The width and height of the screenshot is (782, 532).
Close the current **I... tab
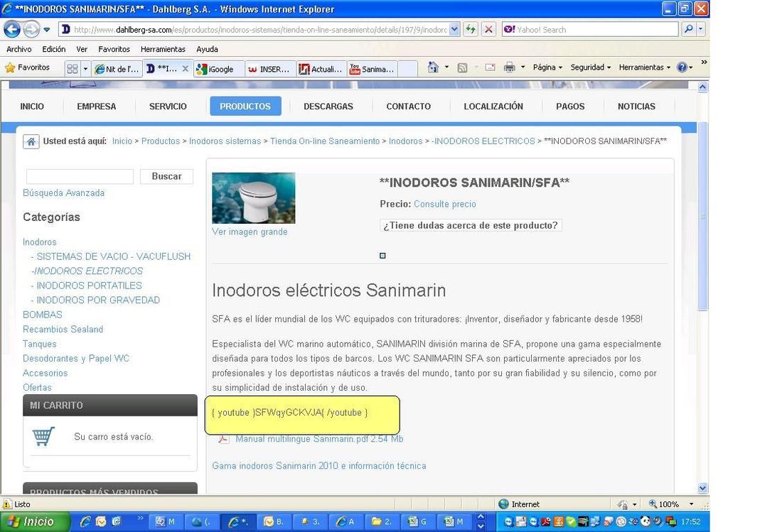[x=185, y=69]
